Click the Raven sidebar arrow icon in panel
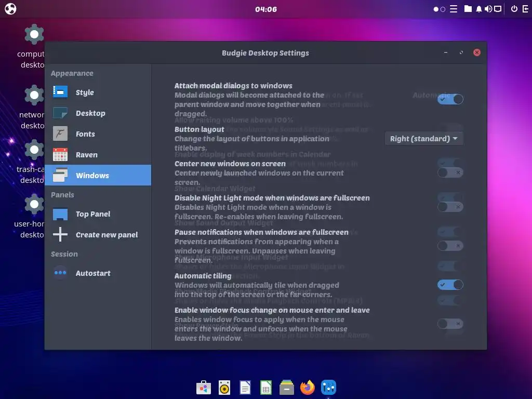 (526, 9)
